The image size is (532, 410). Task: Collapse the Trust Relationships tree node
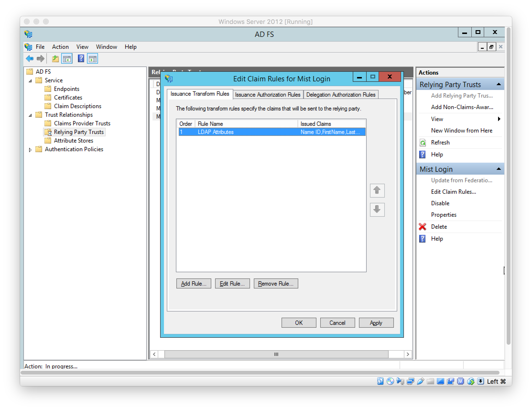click(30, 115)
